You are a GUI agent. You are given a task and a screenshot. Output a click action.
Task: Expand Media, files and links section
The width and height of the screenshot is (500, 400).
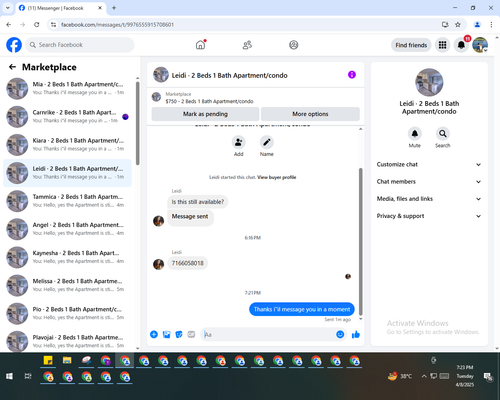click(429, 199)
